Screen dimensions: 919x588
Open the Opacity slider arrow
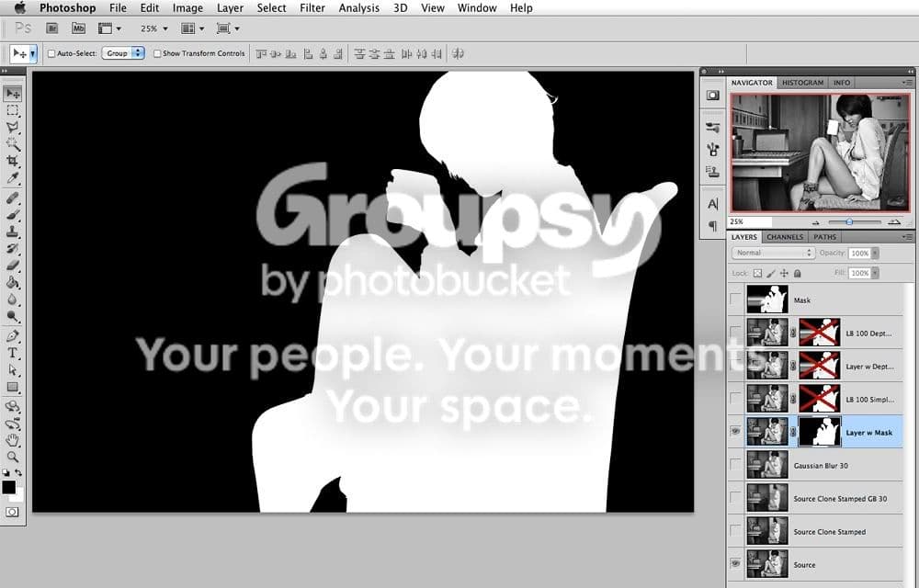tap(875, 253)
